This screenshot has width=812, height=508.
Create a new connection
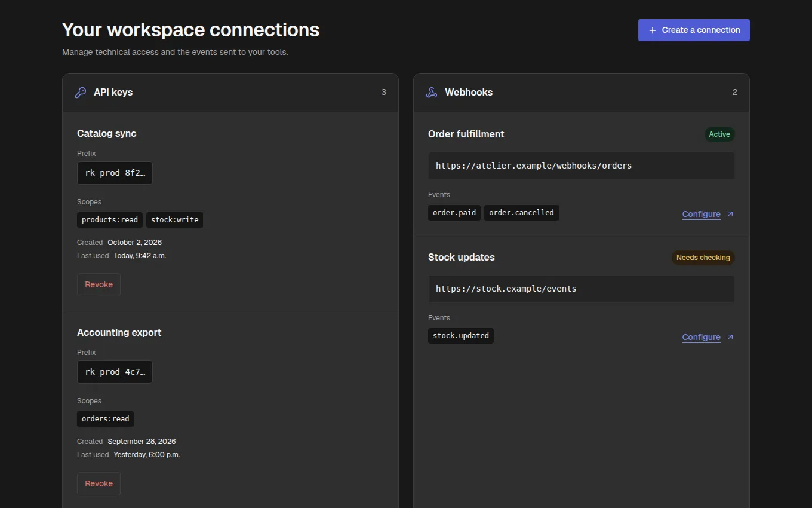694,30
